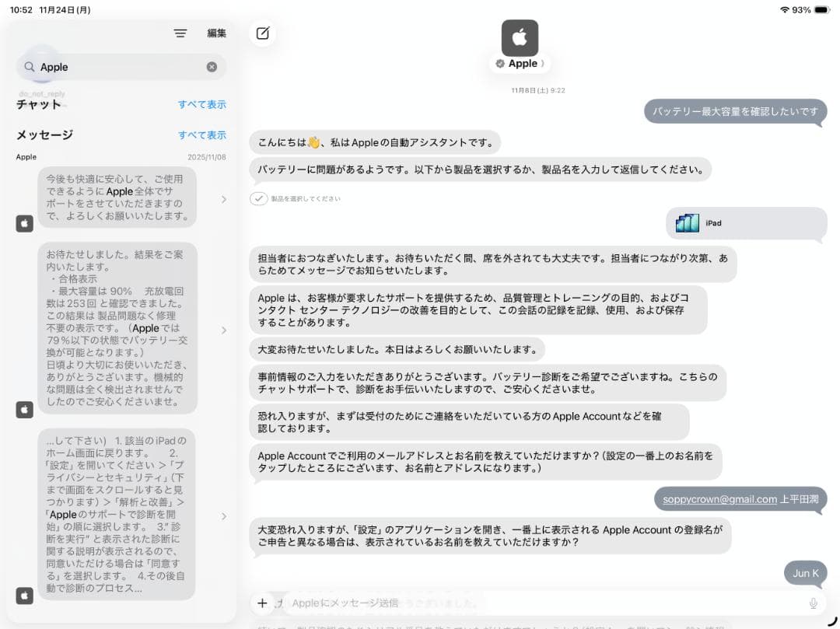Open the conversation filter icon
This screenshot has width=840, height=629.
tap(180, 33)
